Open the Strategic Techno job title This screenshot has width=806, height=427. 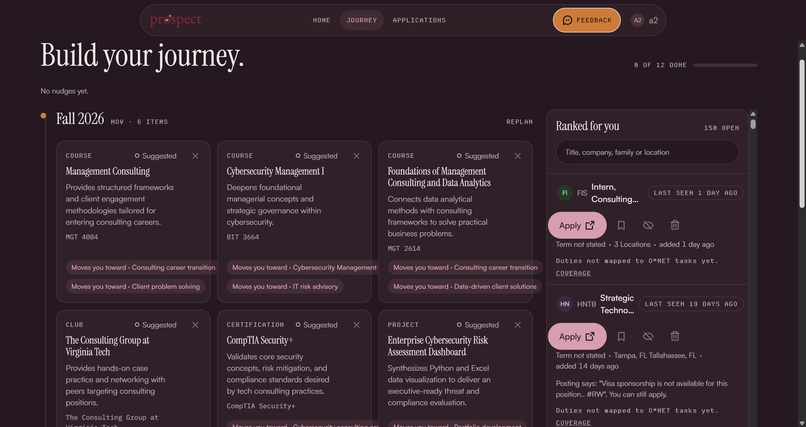pos(617,304)
